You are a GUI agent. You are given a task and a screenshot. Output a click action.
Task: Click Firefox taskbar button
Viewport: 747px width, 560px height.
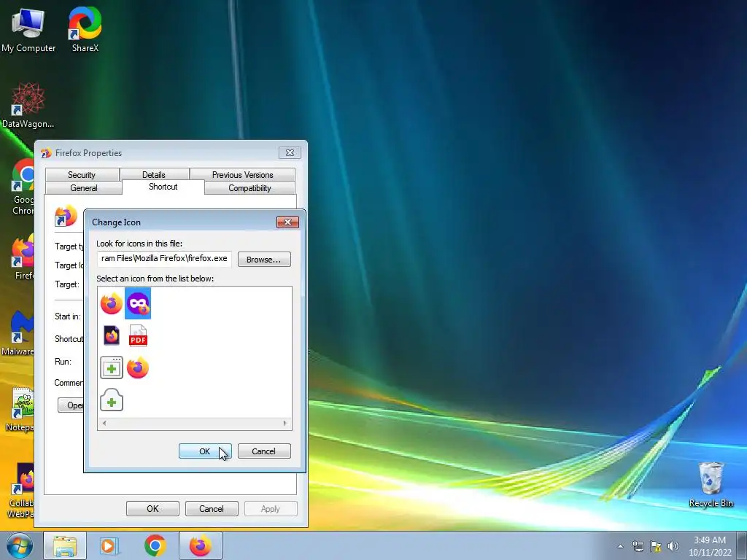[x=200, y=545]
